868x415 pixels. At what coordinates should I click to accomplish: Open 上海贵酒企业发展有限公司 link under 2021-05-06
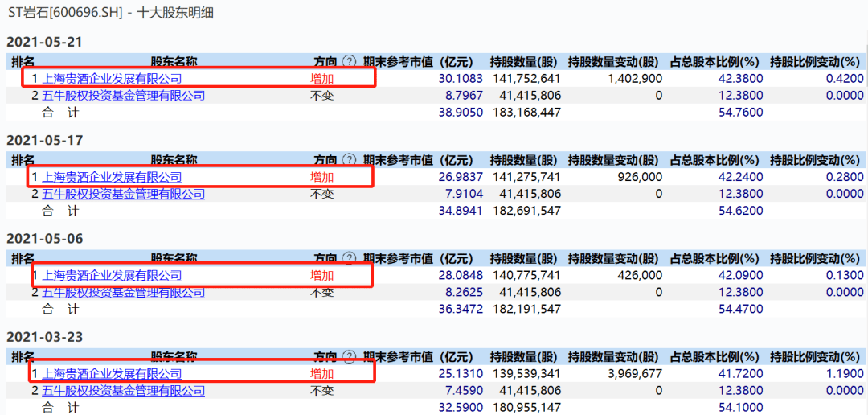(x=112, y=275)
